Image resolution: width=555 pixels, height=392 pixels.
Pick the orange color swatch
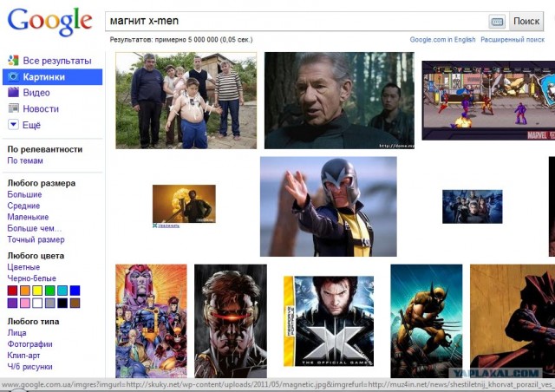25,291
